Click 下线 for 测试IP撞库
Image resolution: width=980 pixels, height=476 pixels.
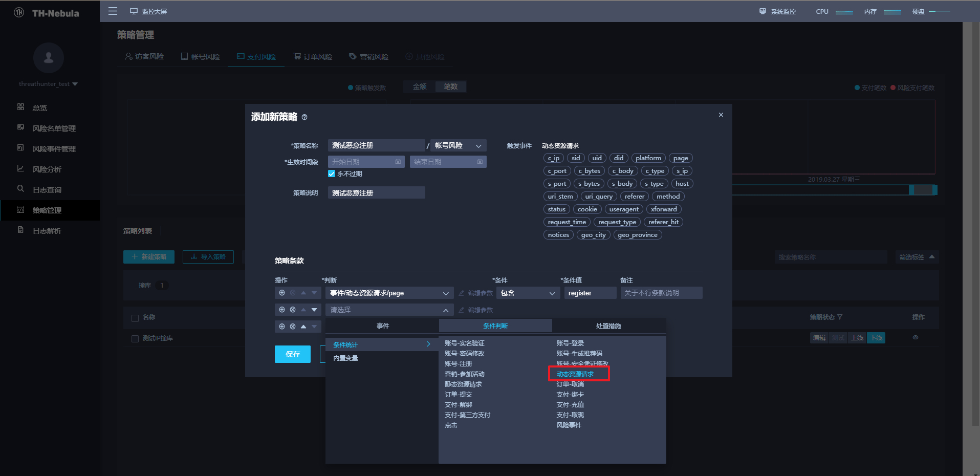point(877,338)
